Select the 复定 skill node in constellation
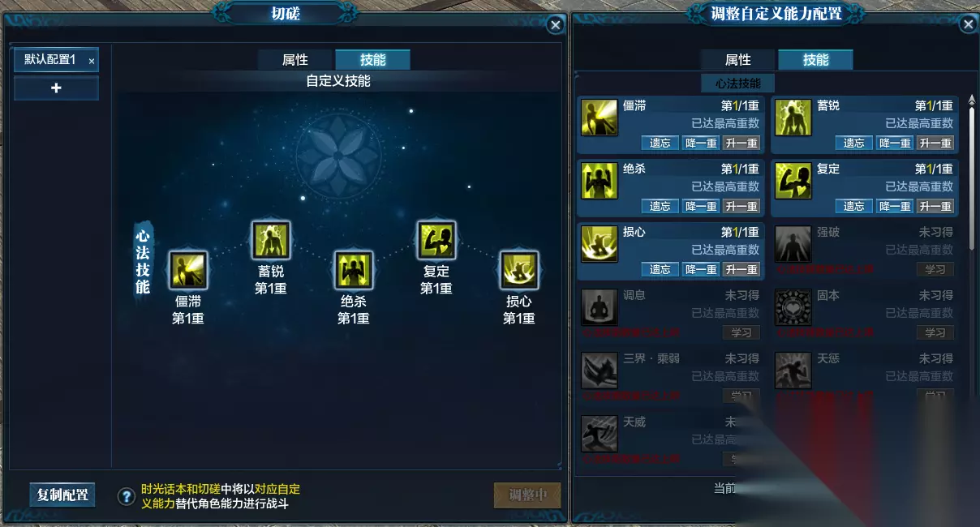Image resolution: width=980 pixels, height=527 pixels. tap(436, 241)
